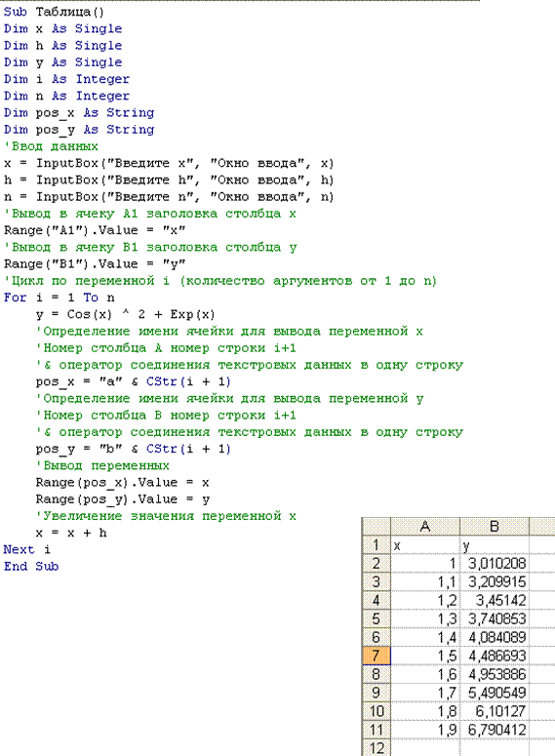Screen dimensions: 555x756
Task: Select row 12 header in spreadsheet
Action: (x=377, y=748)
